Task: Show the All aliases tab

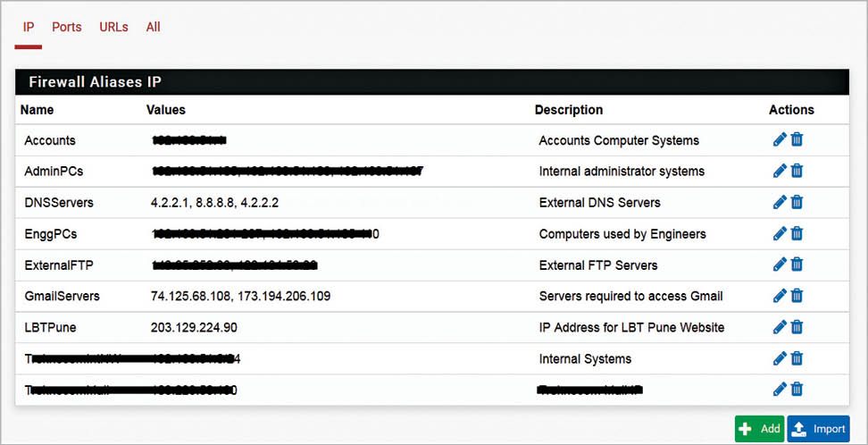Action: tap(153, 28)
